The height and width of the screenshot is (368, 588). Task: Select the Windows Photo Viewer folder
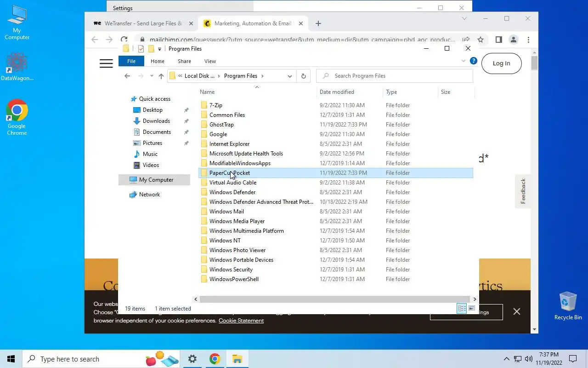click(x=237, y=250)
